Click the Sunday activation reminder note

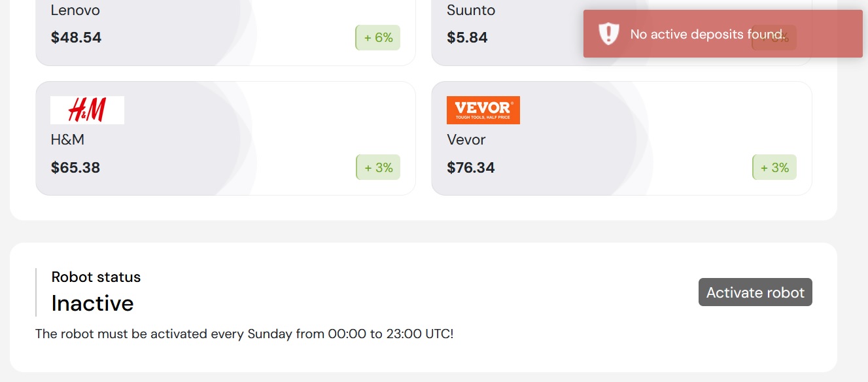point(245,334)
